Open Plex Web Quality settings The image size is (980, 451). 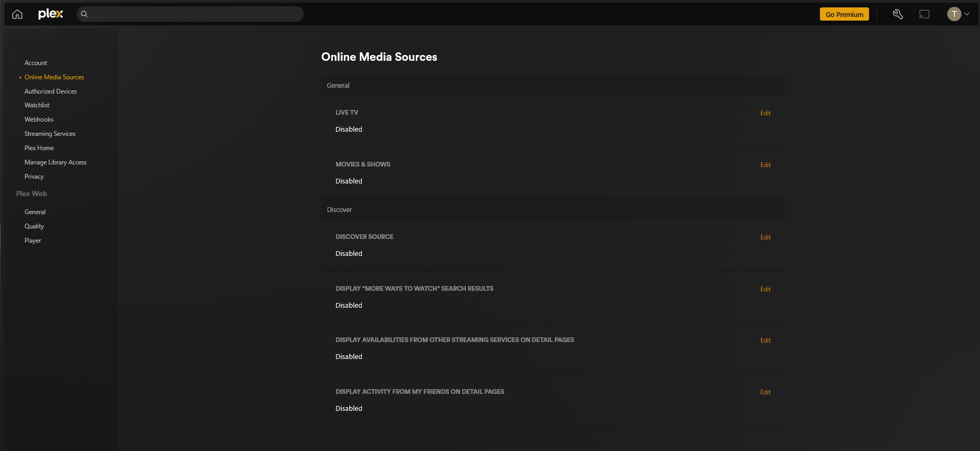pos(34,226)
